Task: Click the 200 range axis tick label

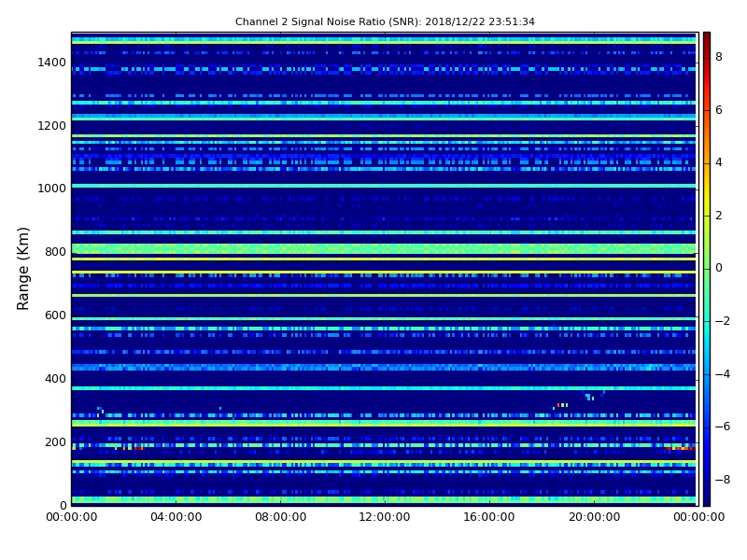Action: click(55, 441)
